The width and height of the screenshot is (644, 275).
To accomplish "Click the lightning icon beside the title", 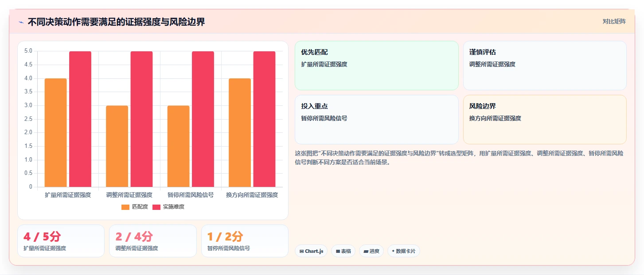I will click(x=21, y=22).
